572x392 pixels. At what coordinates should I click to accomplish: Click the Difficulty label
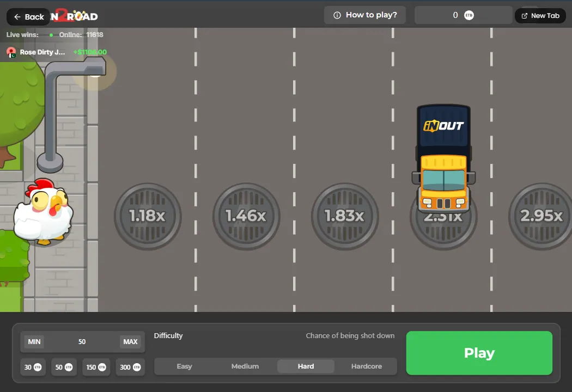point(168,335)
